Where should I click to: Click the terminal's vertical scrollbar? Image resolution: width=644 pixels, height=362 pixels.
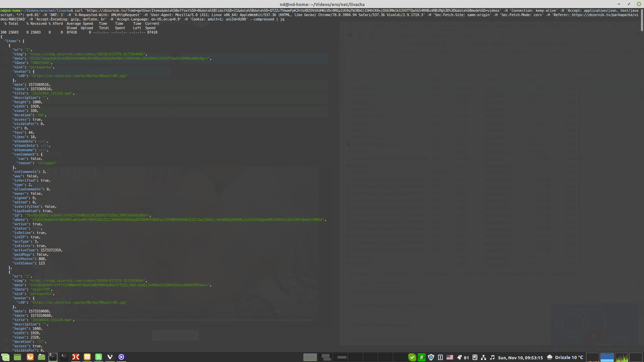[642, 20]
